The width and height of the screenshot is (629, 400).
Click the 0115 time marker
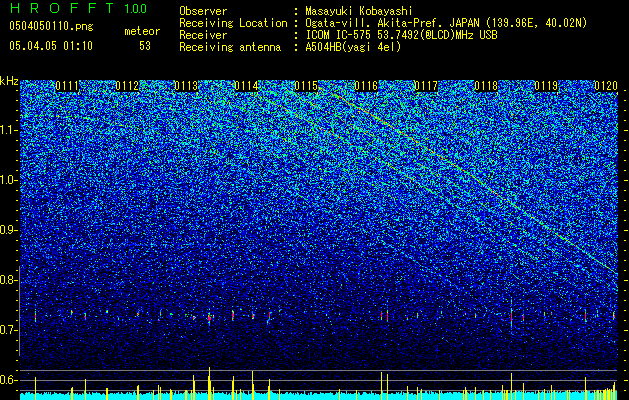306,86
